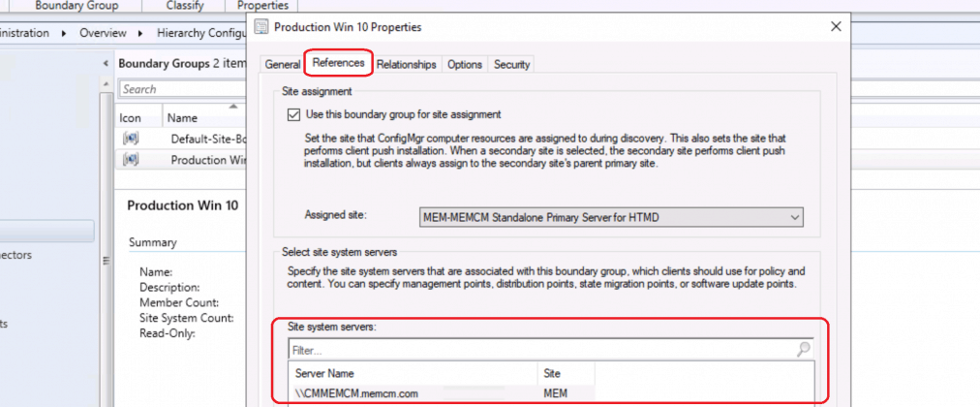Screen dimensions: 980x407
Task: Go to the Security tab
Action: coord(511,64)
